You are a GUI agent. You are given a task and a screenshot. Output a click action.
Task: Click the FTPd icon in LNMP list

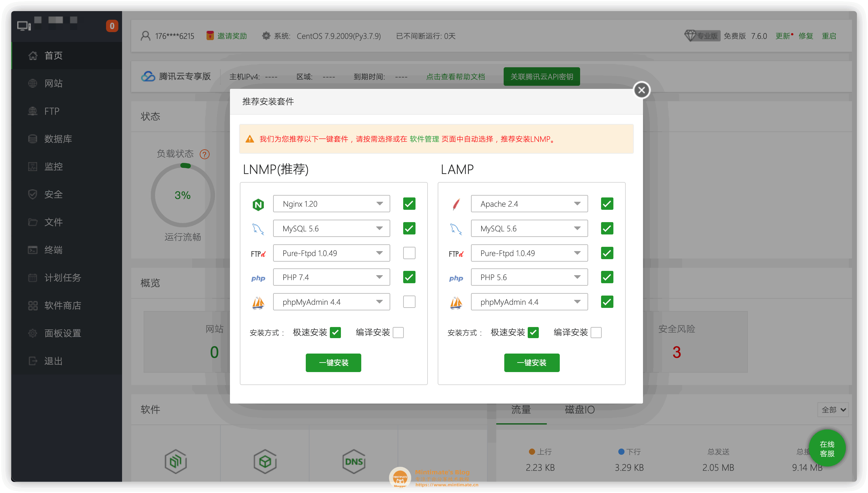pos(258,254)
